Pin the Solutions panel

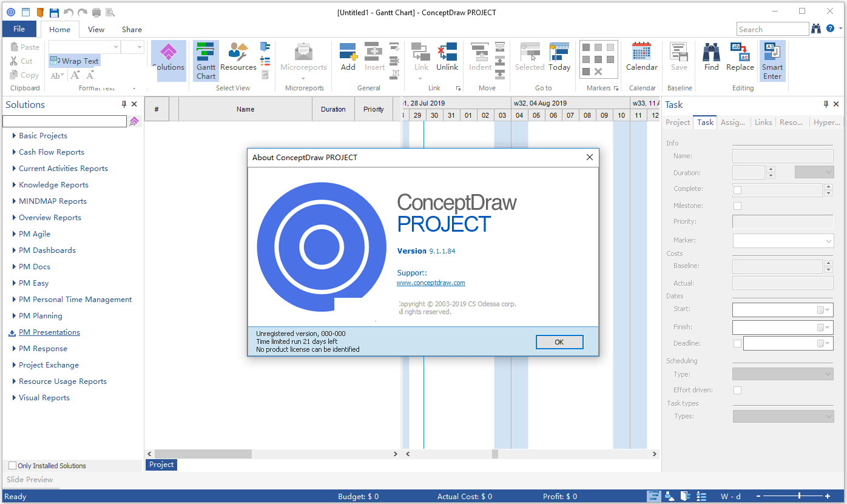[124, 104]
